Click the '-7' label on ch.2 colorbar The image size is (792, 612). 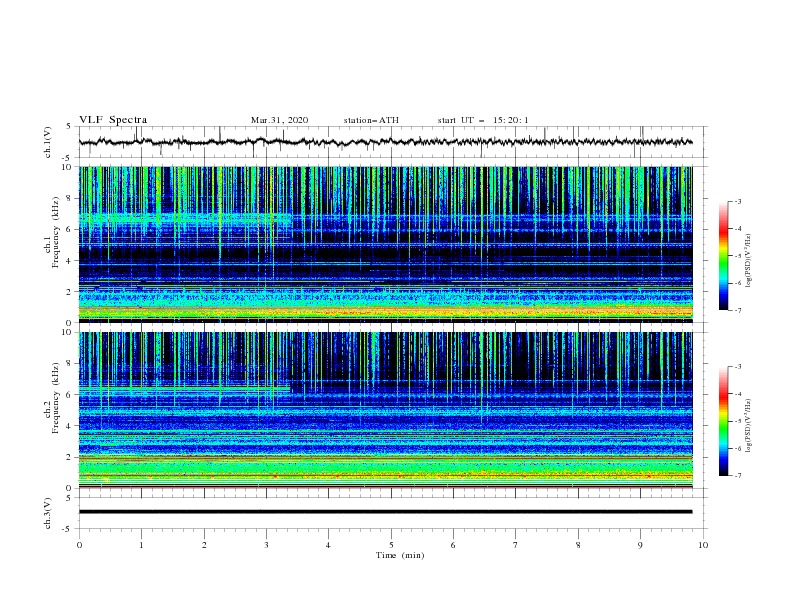[x=737, y=475]
